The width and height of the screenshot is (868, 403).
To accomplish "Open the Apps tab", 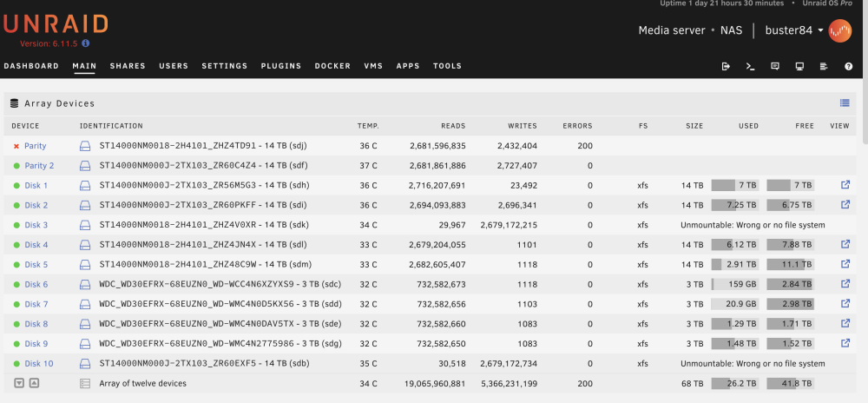I will 408,66.
